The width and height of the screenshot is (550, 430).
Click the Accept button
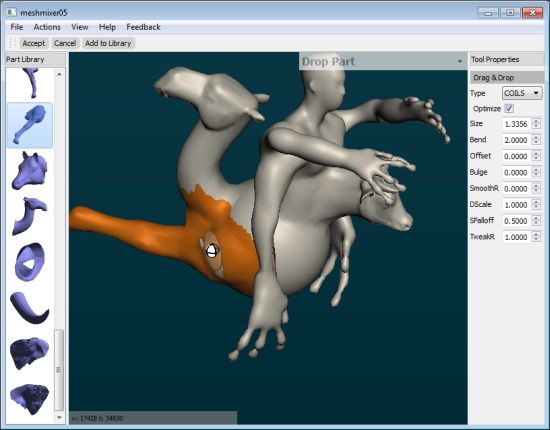click(34, 43)
